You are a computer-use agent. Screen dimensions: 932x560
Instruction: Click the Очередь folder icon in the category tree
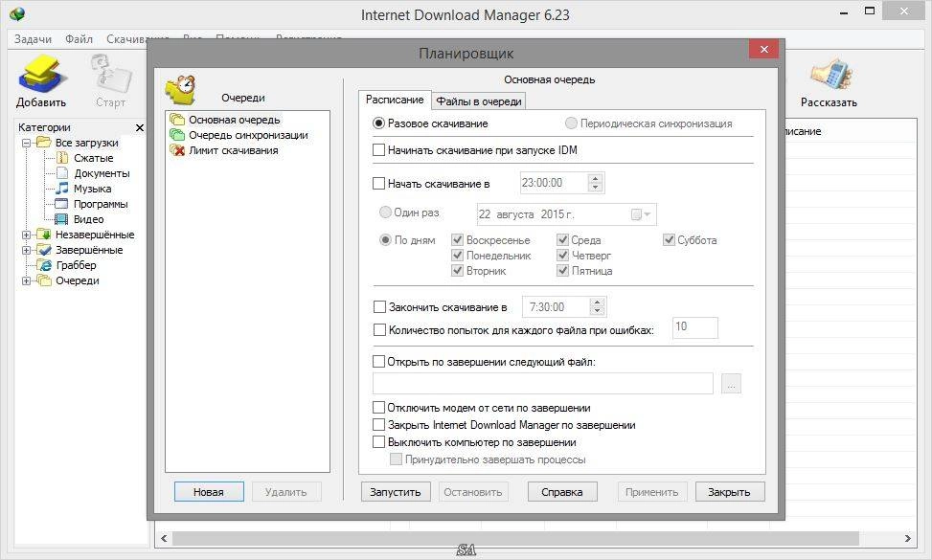tap(43, 280)
